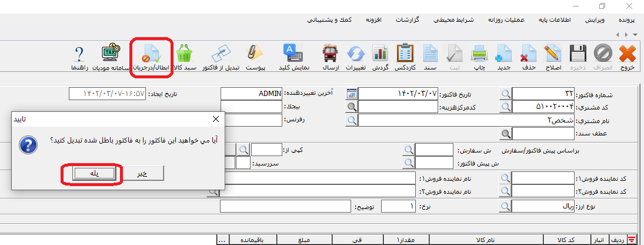Screen dimensions: 644x245
Task: Open the کاردکس (Kardex) clipboard icon
Action: (x=406, y=57)
